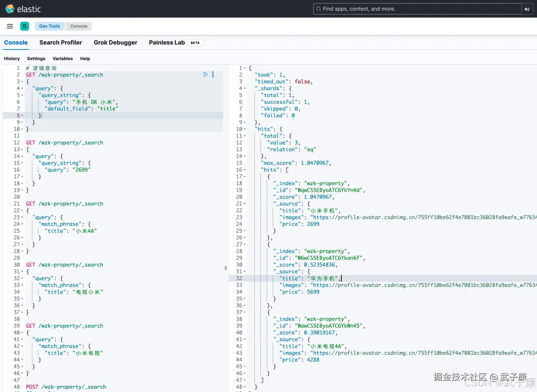Click the magnifier icon in the search bar
The height and width of the screenshot is (392, 537).
click(x=318, y=9)
